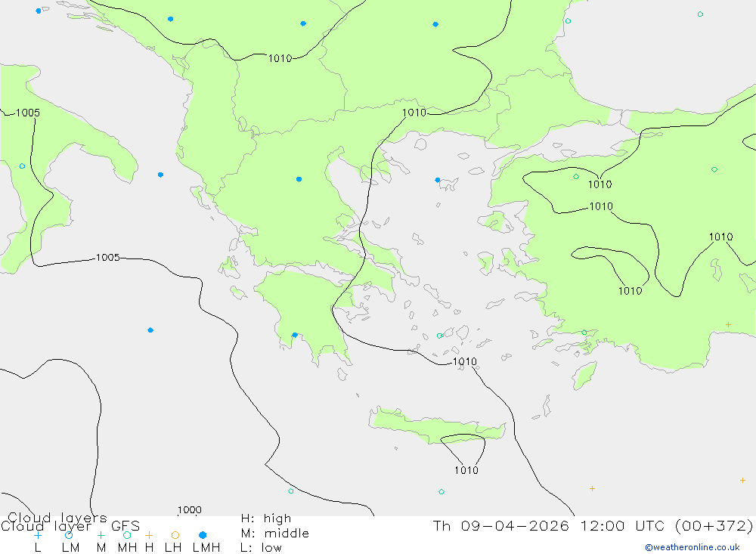Screen dimensions: 756x554
Task: Click the '1010' isobar label south of Crete
Action: (466, 470)
